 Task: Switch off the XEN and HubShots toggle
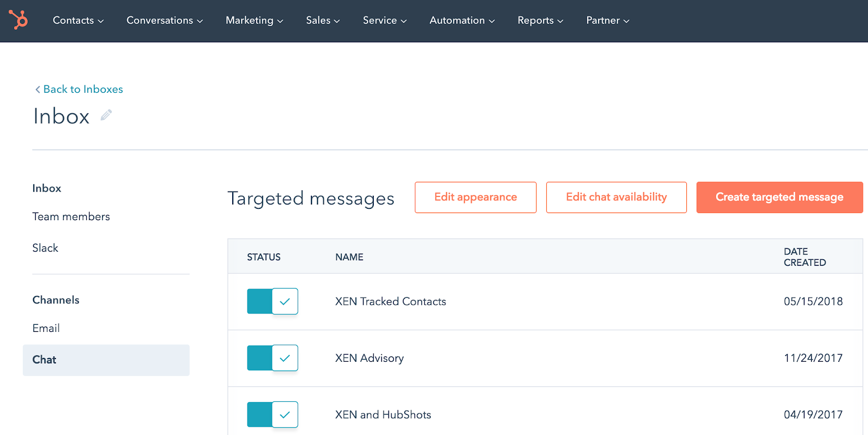[272, 414]
